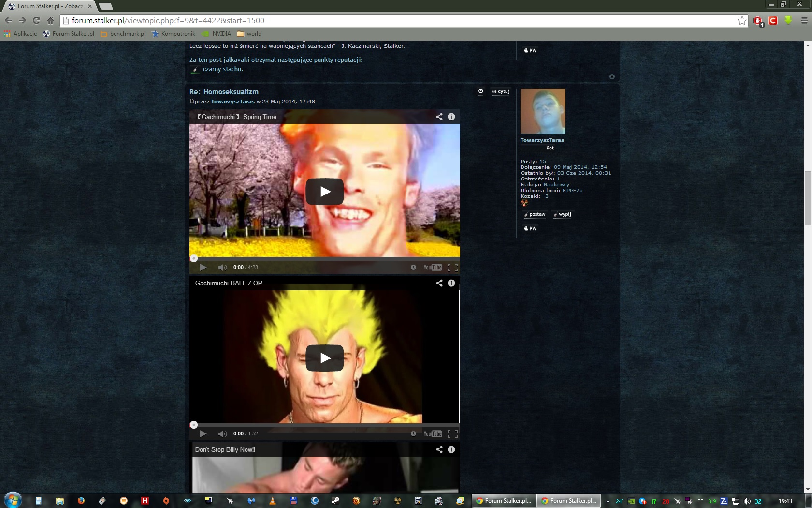The image size is (812, 508).
Task: Open video title link Gachimuchi Spring Time
Action: (x=237, y=117)
